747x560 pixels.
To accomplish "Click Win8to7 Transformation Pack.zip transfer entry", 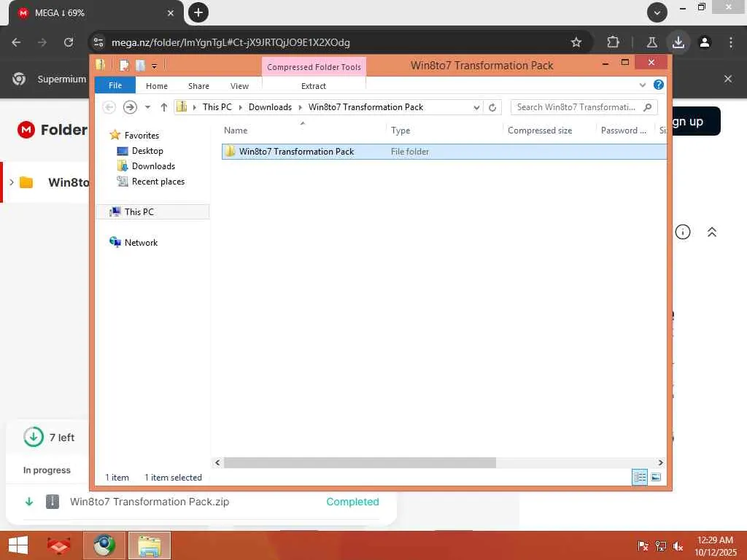I will (x=201, y=502).
